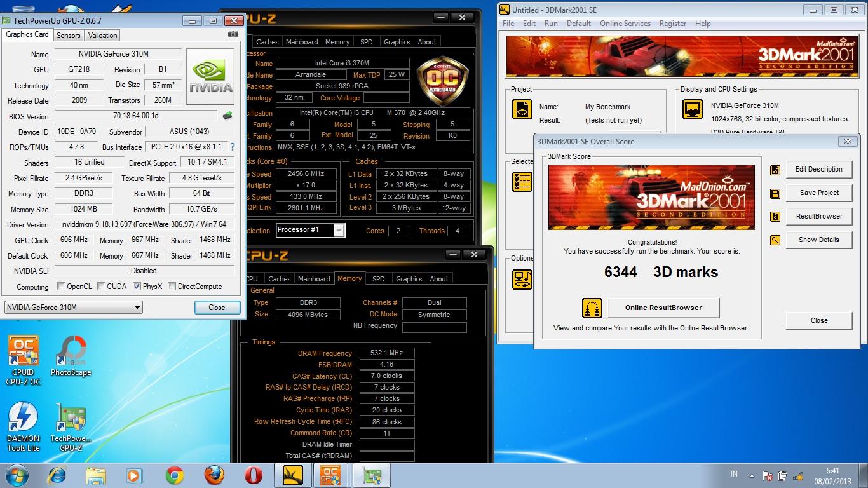
Task: Click the Edit Description icon in the score dialog
Action: click(x=775, y=170)
